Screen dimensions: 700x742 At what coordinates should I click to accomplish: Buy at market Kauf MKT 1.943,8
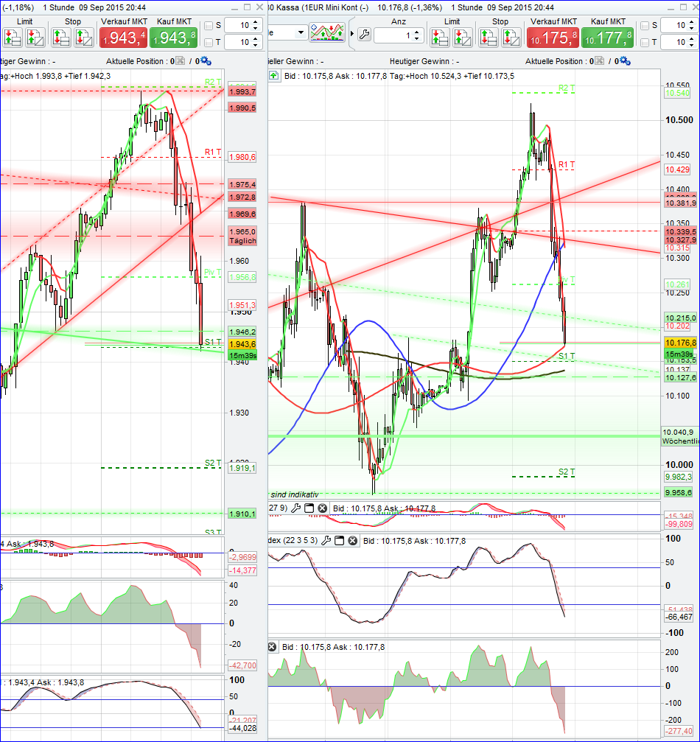(174, 38)
